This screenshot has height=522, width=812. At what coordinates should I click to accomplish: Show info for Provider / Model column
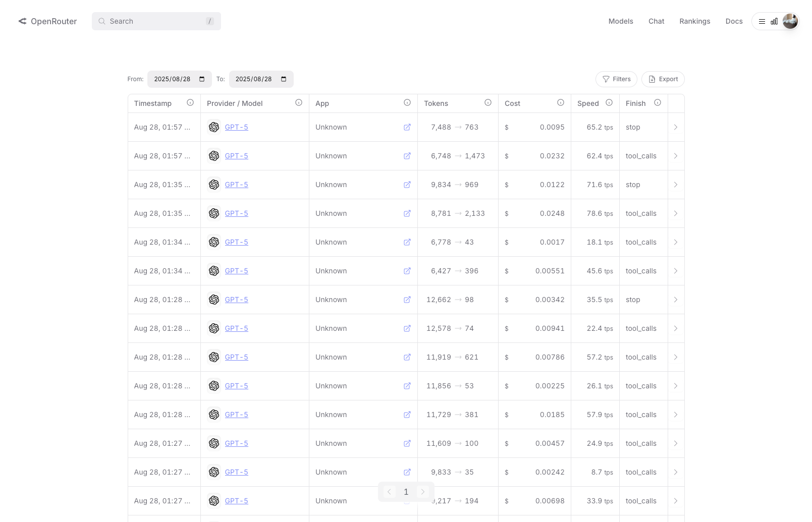pyautogui.click(x=299, y=102)
